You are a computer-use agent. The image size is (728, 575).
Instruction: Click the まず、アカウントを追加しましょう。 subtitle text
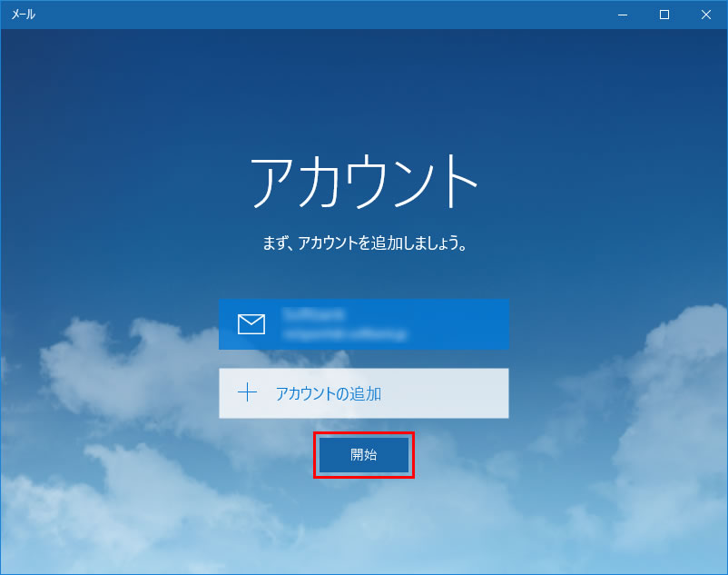[x=363, y=244]
